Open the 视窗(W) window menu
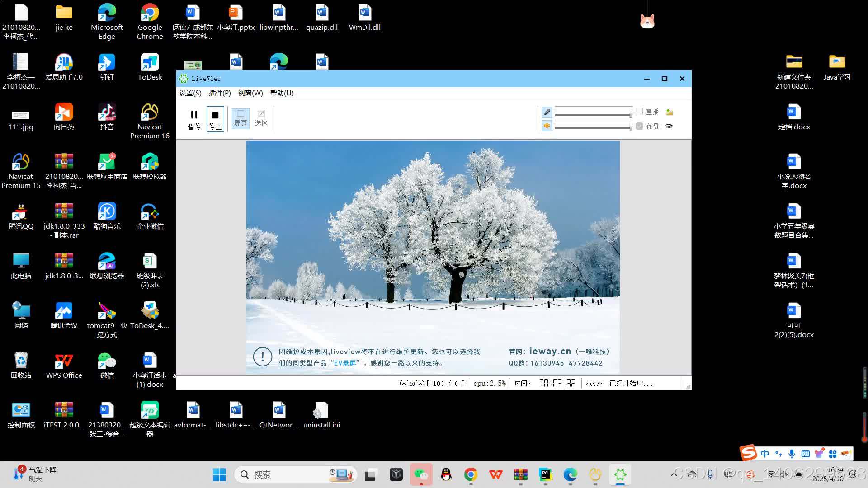868x488 pixels. (250, 93)
